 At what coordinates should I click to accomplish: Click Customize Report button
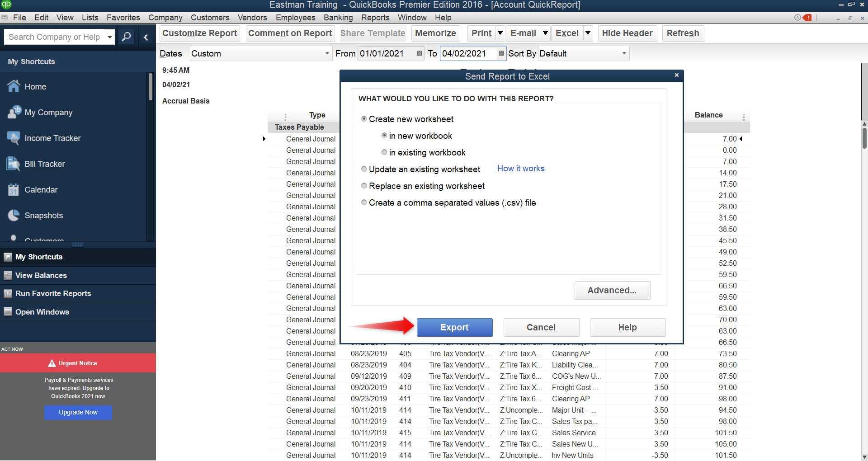point(199,33)
